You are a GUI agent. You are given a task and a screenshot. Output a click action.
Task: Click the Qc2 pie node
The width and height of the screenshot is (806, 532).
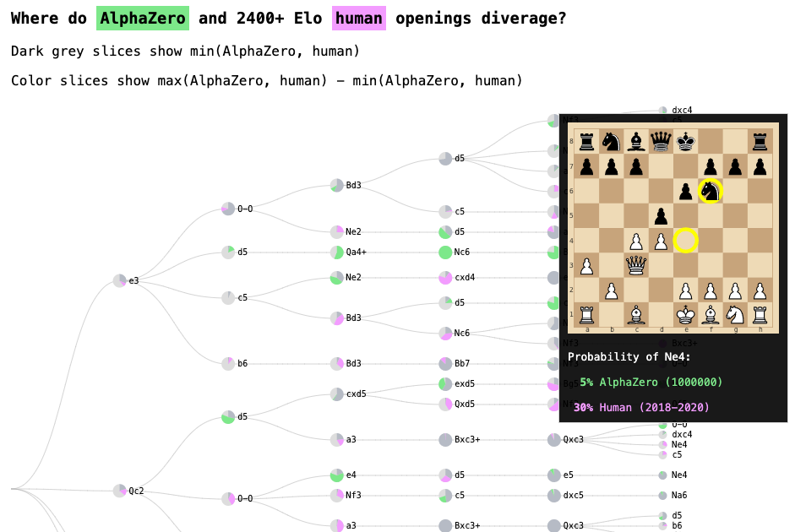tap(120, 491)
